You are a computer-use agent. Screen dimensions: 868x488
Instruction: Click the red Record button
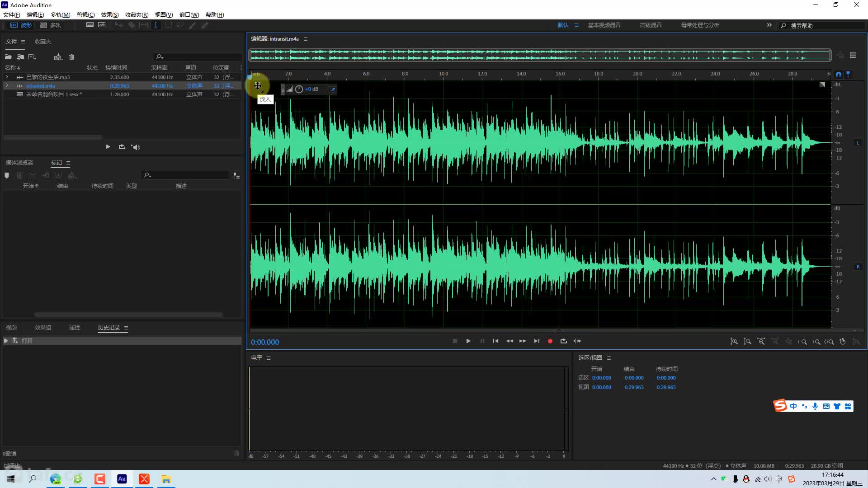click(550, 341)
